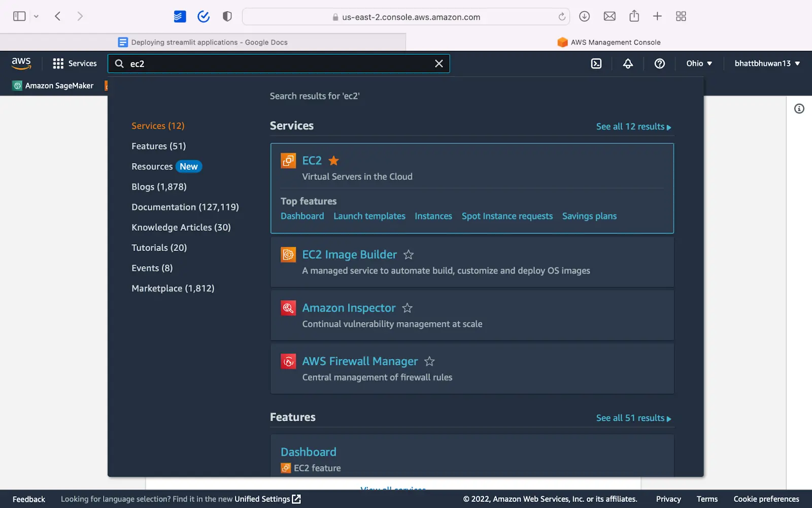
Task: Open a new tab with plus
Action: click(x=657, y=16)
